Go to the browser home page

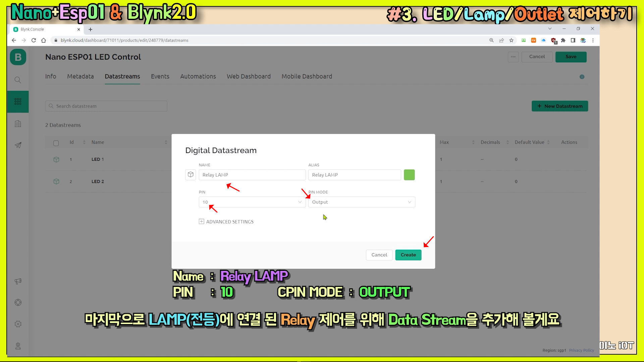(44, 40)
